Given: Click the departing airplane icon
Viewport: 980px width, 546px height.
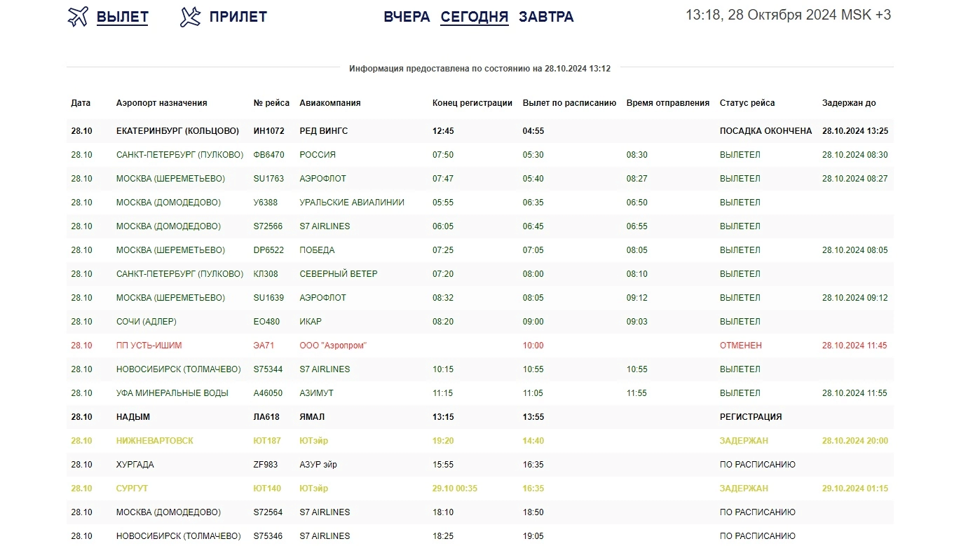Looking at the screenshot, I should point(78,17).
